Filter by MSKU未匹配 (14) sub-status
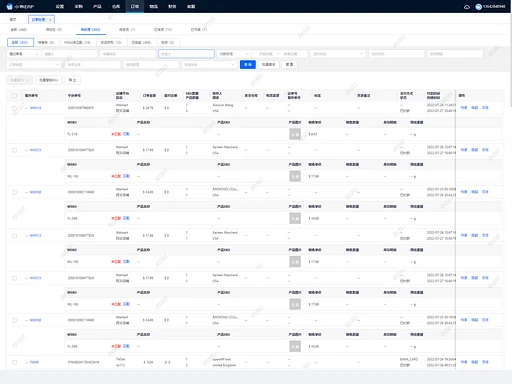512x384 pixels. [x=77, y=42]
